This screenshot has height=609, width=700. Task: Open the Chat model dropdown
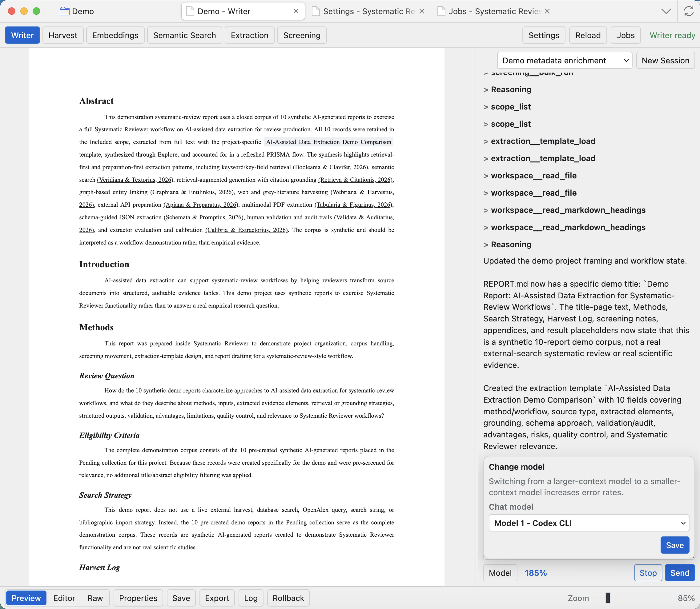point(589,523)
